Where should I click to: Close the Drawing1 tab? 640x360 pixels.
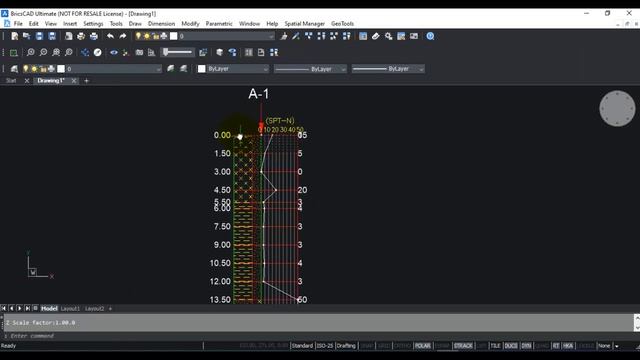click(73, 81)
